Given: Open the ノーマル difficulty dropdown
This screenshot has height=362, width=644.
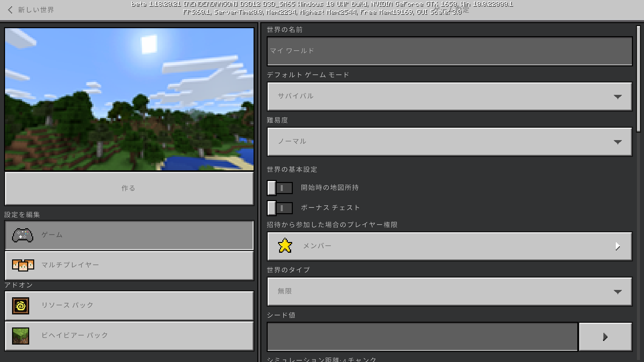Looking at the screenshot, I should 449,142.
